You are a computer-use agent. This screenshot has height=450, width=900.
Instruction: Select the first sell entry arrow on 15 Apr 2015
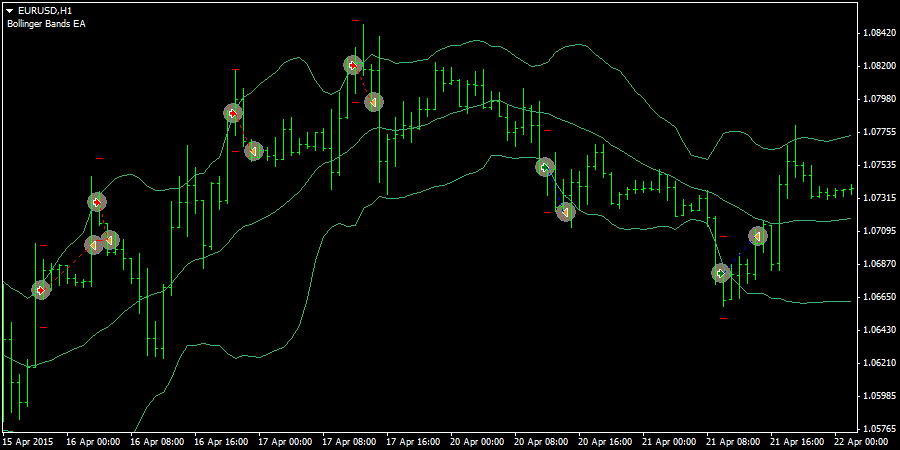41,290
